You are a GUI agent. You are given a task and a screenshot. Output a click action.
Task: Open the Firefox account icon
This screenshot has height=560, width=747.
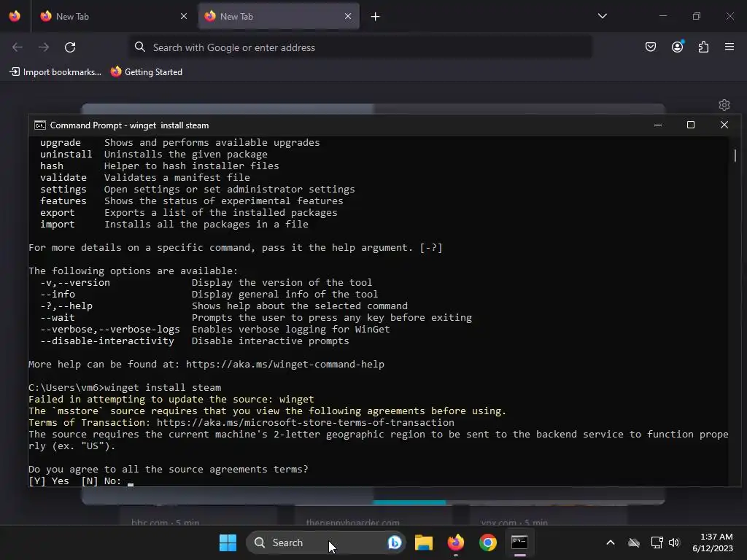click(x=677, y=47)
